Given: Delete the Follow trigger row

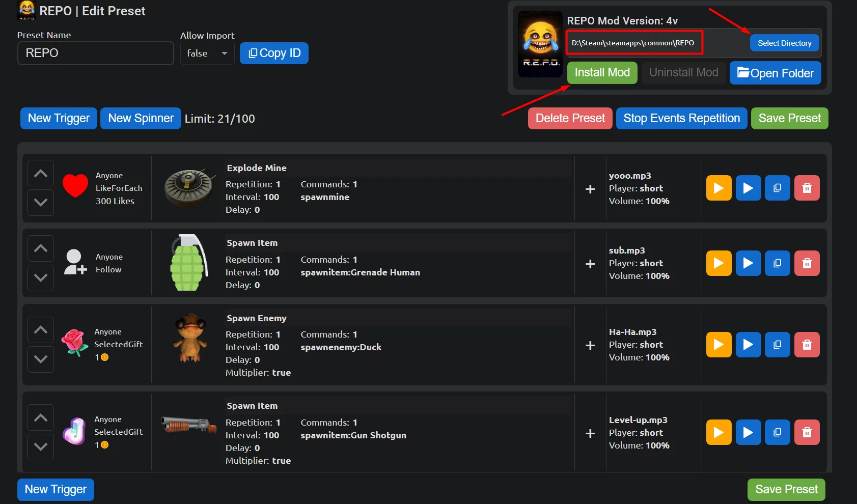Looking at the screenshot, I should point(807,263).
